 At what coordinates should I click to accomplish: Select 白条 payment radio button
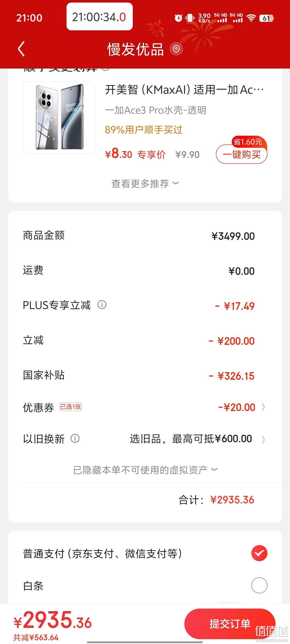coord(259,585)
